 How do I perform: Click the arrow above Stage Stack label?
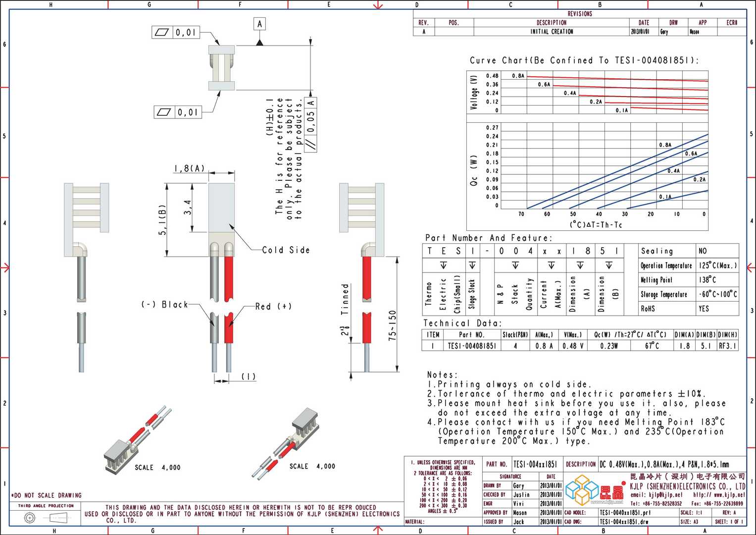(472, 265)
